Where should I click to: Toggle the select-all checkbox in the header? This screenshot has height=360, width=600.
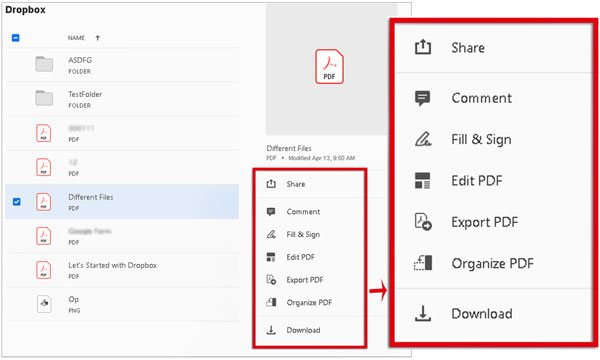pyautogui.click(x=16, y=38)
